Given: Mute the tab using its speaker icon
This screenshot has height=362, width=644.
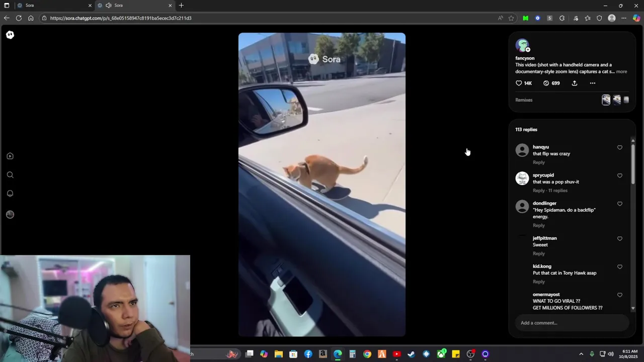Looking at the screenshot, I should pos(108,6).
